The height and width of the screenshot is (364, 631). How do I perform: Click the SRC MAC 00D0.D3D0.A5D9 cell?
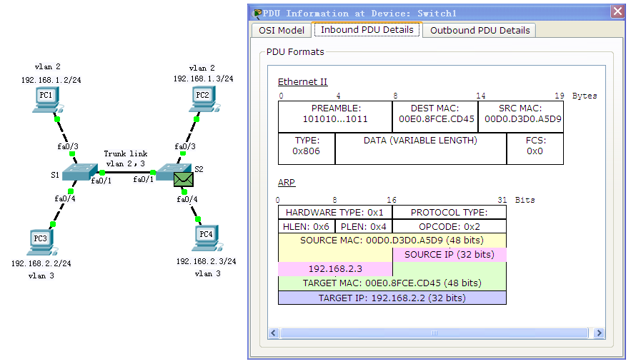521,116
